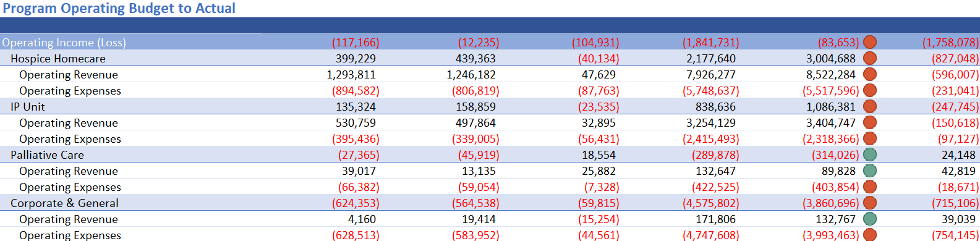
Task: Select the cell showing 24,148
Action: (x=958, y=155)
